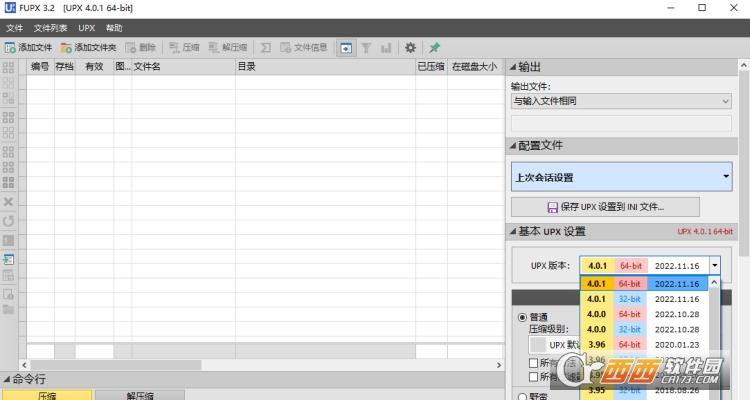Open the 文件列表 menu
This screenshot has width=750, height=400.
pyautogui.click(x=50, y=28)
